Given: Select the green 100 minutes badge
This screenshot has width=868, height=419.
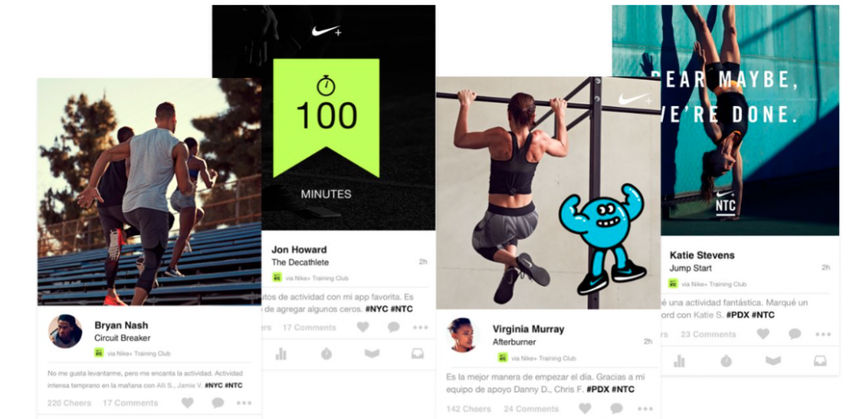Looking at the screenshot, I should [x=326, y=118].
